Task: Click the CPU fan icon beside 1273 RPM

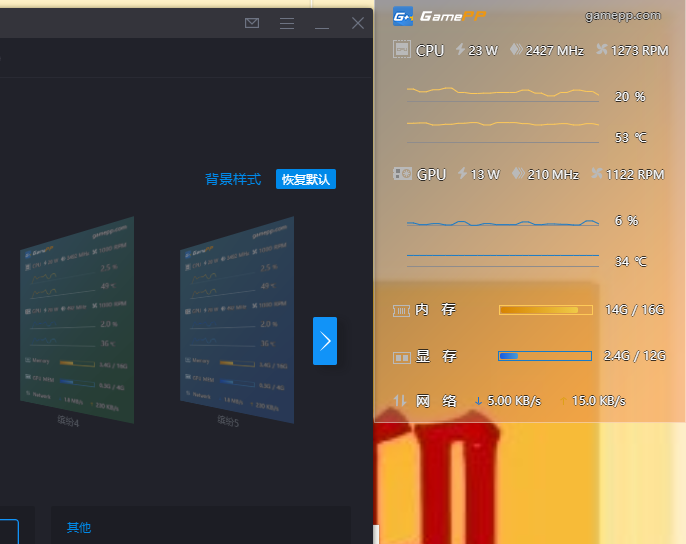Action: pyautogui.click(x=602, y=49)
